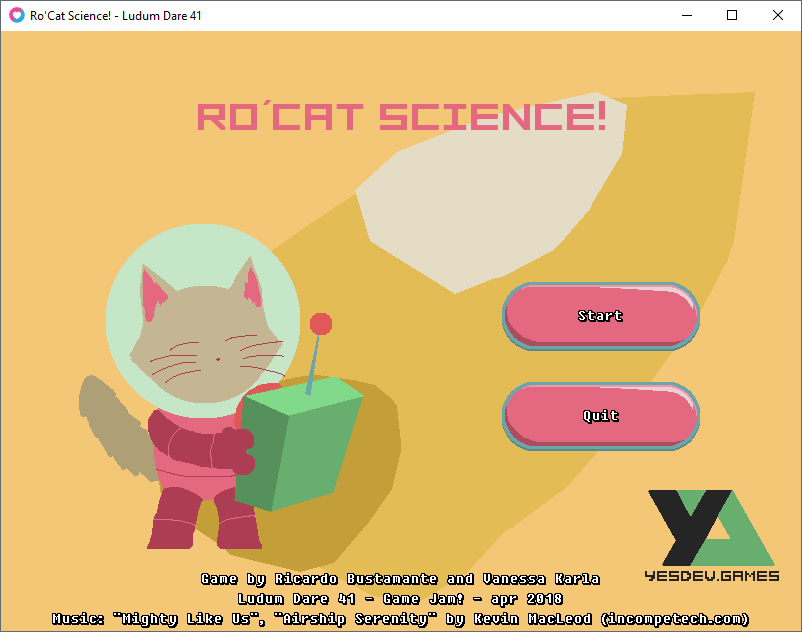The height and width of the screenshot is (632, 802).
Task: Click the YESDEV.GAMES text under logo
Action: tap(711, 576)
